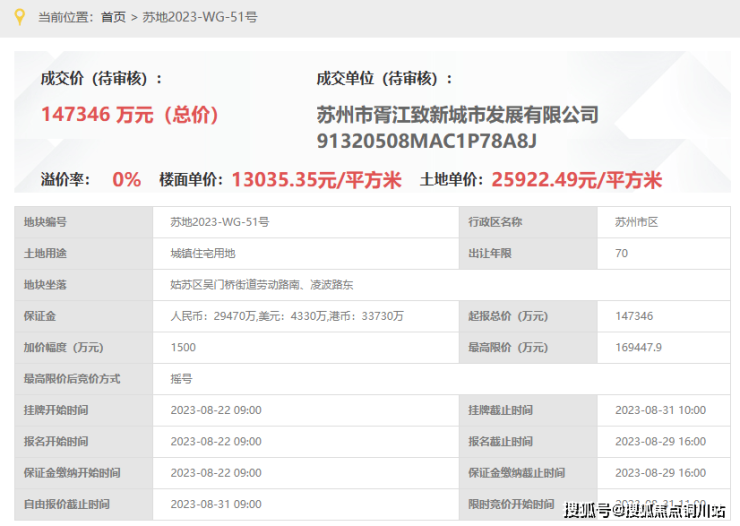Click the parcel location 姑苏区吴门桥街道 cell
The width and height of the screenshot is (740, 526).
tap(261, 286)
